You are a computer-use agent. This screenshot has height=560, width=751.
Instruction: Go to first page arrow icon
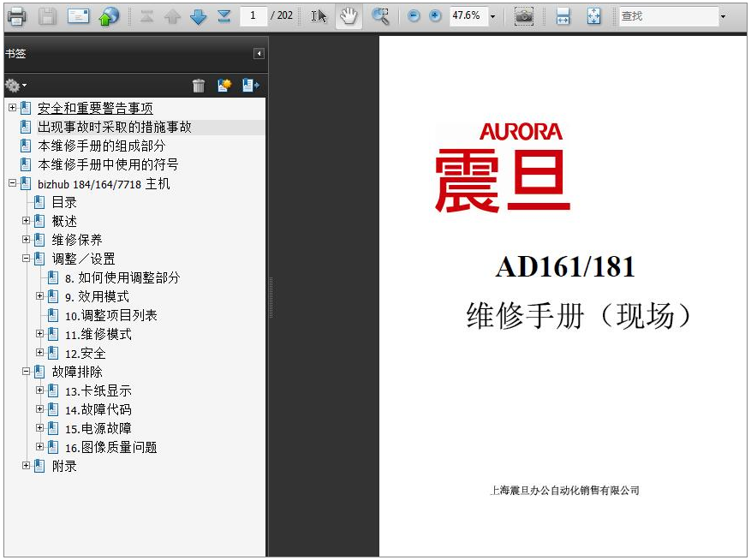coord(147,16)
